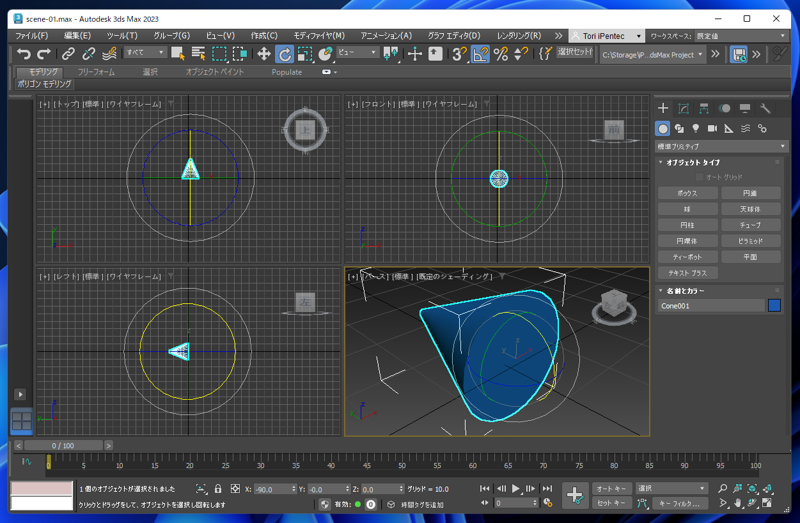The image size is (800, 523).
Task: Collapse the 名前とカラー rollout
Action: coord(685,290)
